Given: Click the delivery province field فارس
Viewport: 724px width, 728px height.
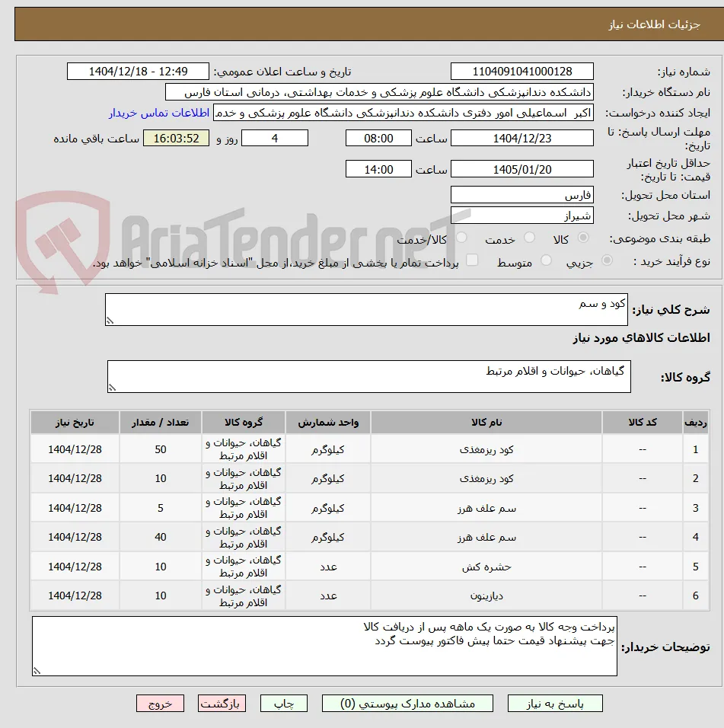Looking at the screenshot, I should coord(522,195).
